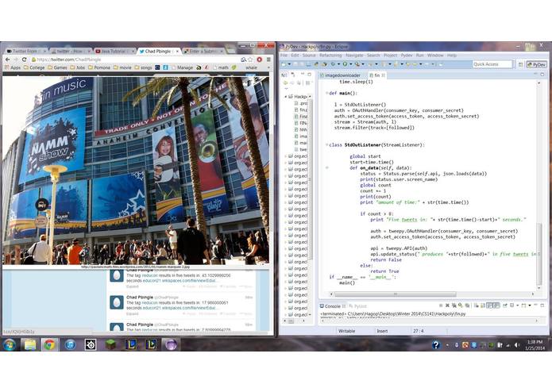Close the Chad Pbingle Chrome tab

[177, 52]
